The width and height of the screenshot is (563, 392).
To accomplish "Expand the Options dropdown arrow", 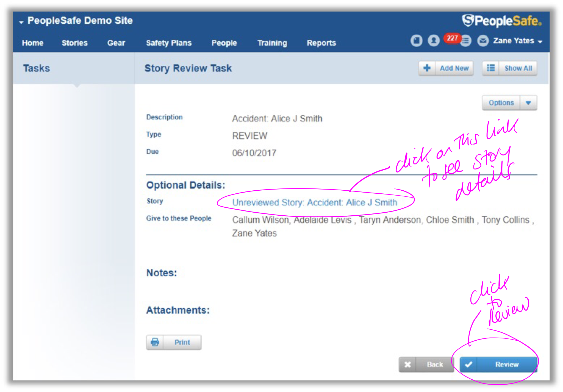I will coord(528,103).
